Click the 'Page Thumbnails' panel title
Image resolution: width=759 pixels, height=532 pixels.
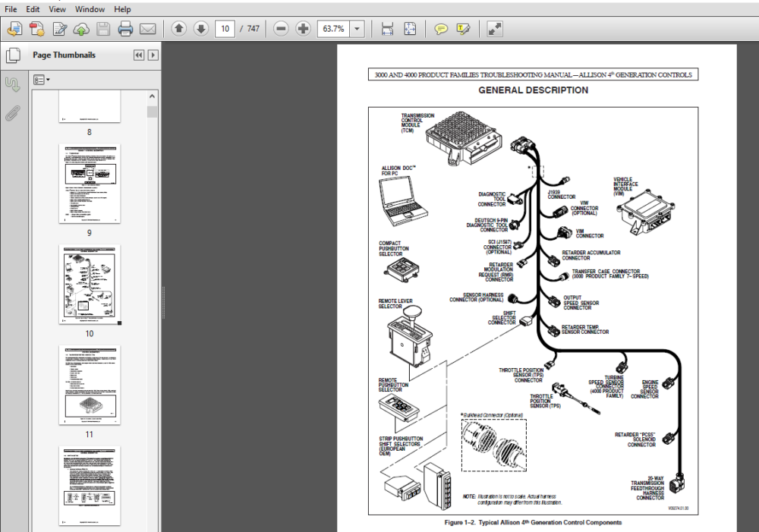pyautogui.click(x=64, y=55)
